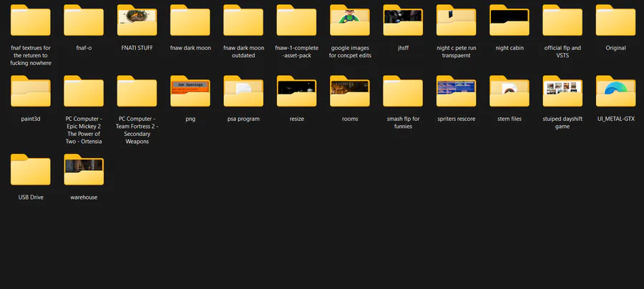Click the 'USB Drive' folder name
The image size is (644, 289).
tap(31, 197)
